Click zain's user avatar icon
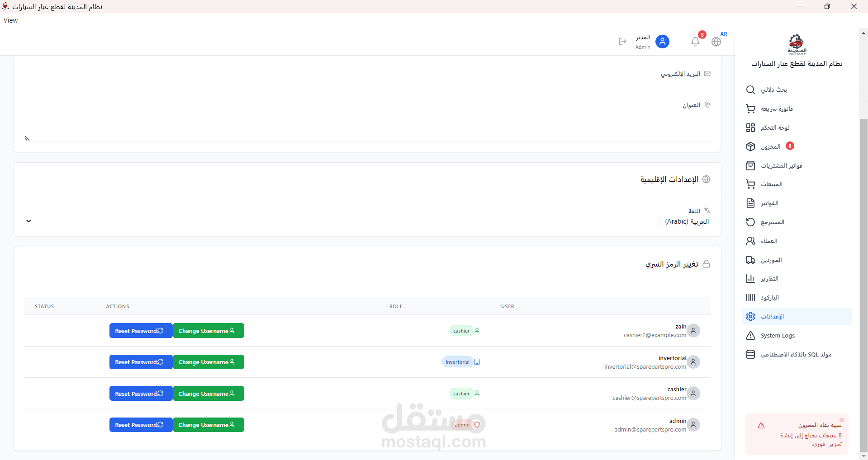The height and width of the screenshot is (460, 868). click(x=694, y=331)
